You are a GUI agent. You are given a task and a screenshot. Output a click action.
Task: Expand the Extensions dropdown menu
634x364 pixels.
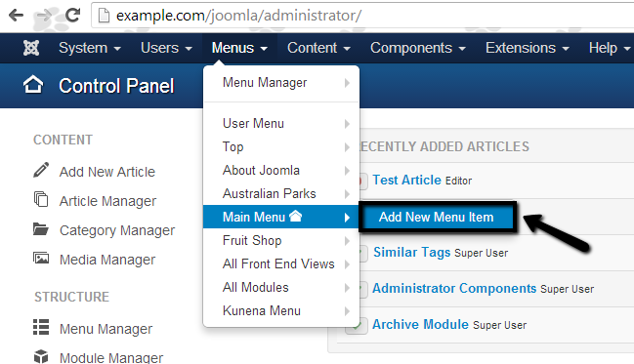528,48
